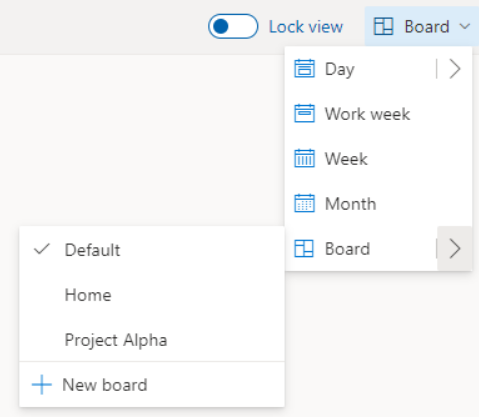Screen dimensions: 479x419
Task: Expand the Board submenu arrow
Action: click(455, 249)
